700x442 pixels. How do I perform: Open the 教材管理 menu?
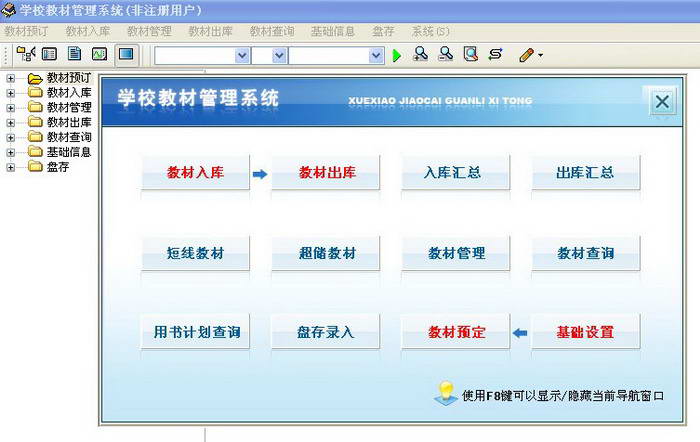[x=149, y=31]
